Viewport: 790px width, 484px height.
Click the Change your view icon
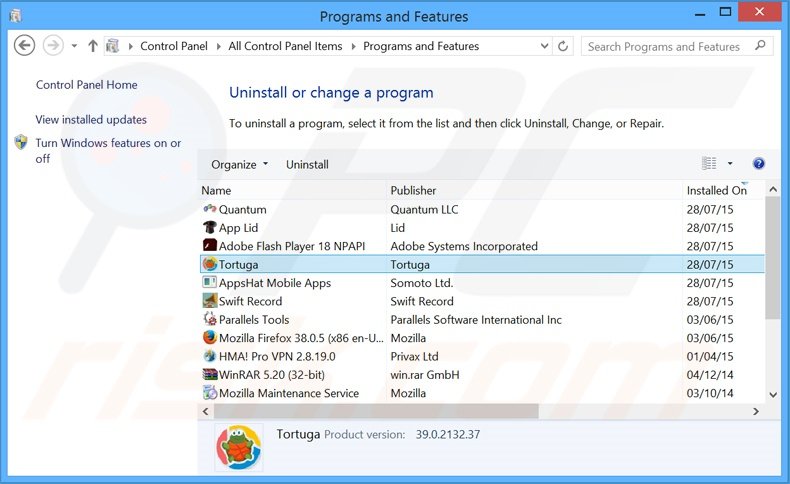[x=710, y=164]
